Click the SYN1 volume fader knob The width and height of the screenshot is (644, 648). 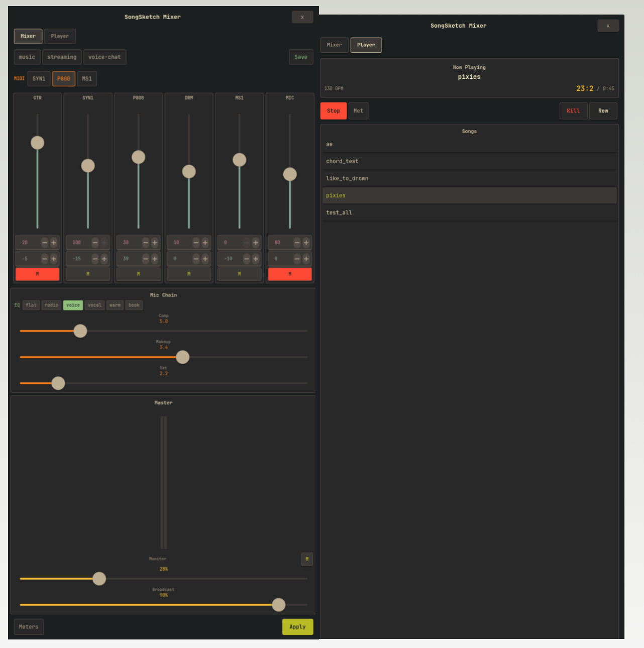point(88,166)
